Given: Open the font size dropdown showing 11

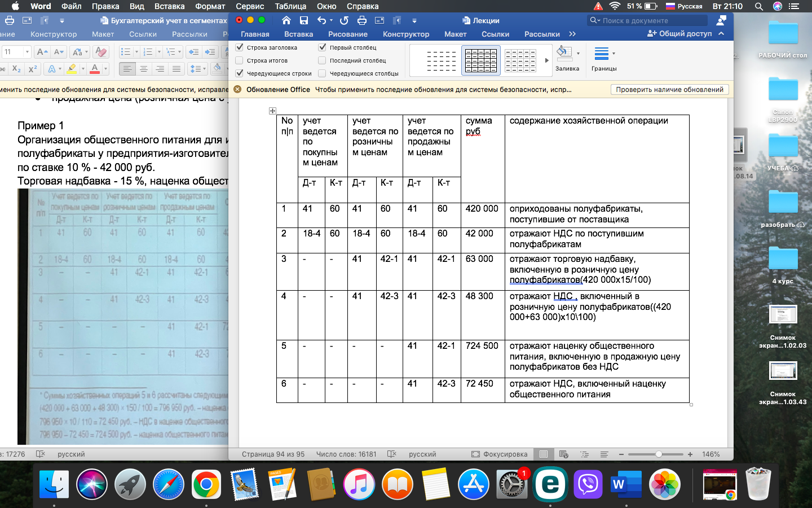Looking at the screenshot, I should tap(27, 52).
